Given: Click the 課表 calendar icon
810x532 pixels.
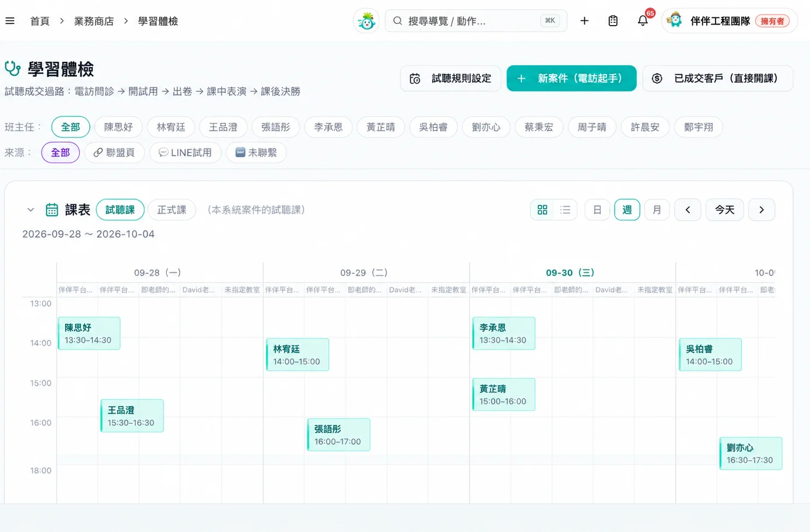Looking at the screenshot, I should pos(52,210).
